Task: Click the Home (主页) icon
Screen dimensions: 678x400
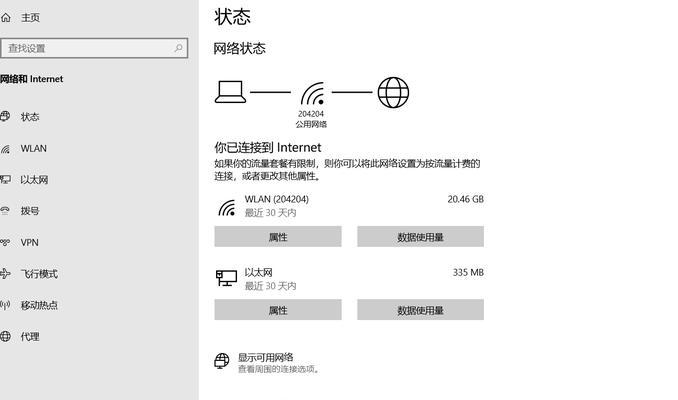Action: click(6, 18)
